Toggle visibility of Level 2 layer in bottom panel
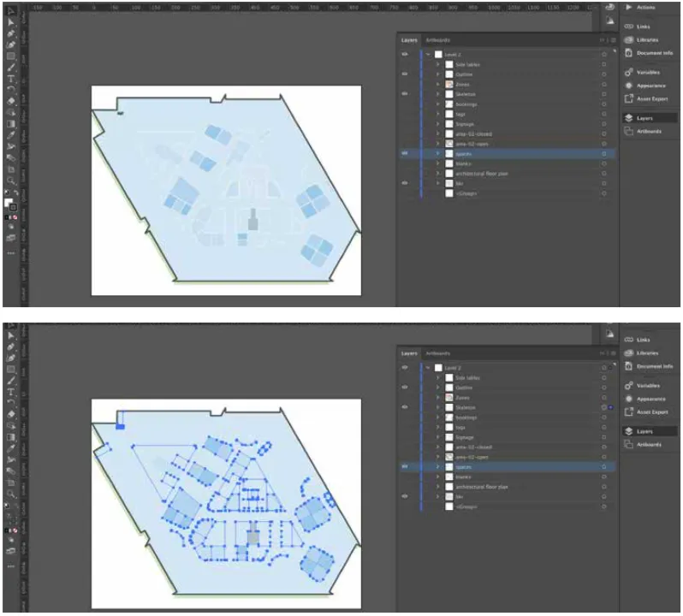 405,367
